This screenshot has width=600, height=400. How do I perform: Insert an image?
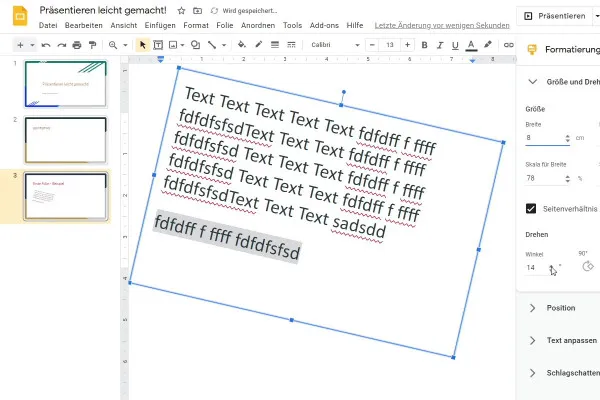click(173, 45)
